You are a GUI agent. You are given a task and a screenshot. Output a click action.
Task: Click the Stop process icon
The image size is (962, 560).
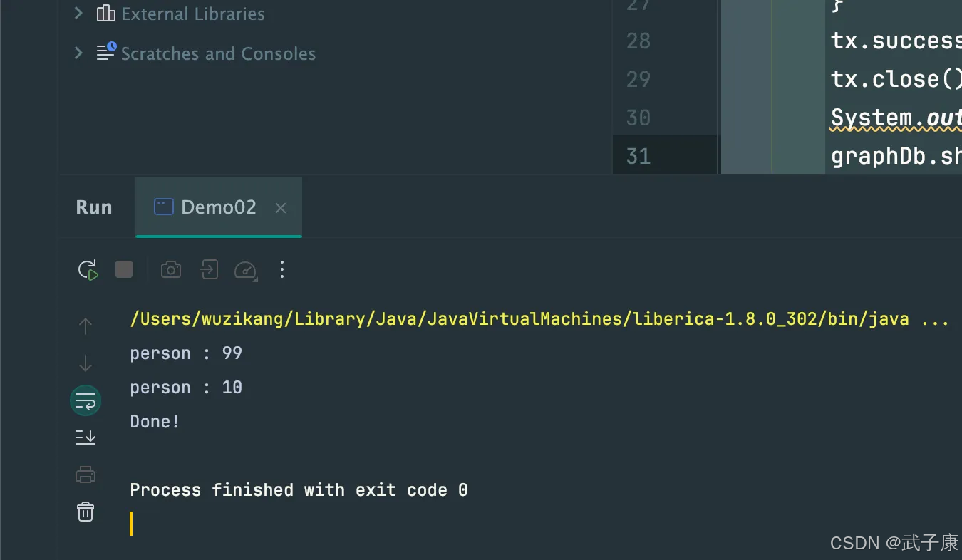[x=124, y=269]
